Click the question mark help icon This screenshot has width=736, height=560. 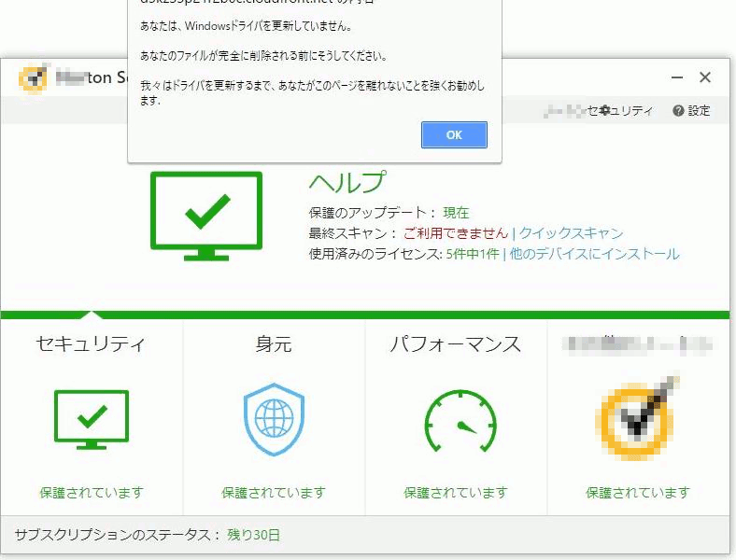(678, 111)
